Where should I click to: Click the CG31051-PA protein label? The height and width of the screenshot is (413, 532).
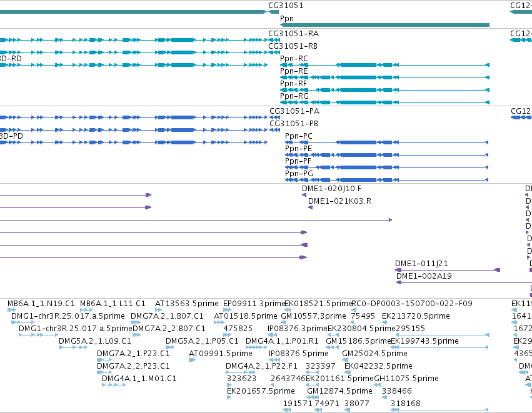(294, 111)
